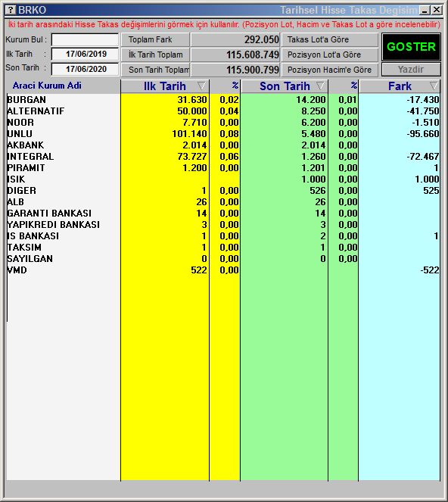Select the BURGAN row
The height and width of the screenshot is (502, 448).
click(223, 100)
